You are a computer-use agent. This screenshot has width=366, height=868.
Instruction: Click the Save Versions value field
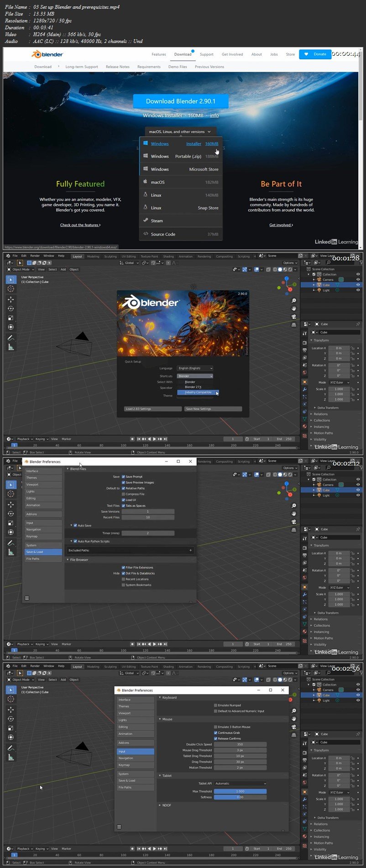148,512
